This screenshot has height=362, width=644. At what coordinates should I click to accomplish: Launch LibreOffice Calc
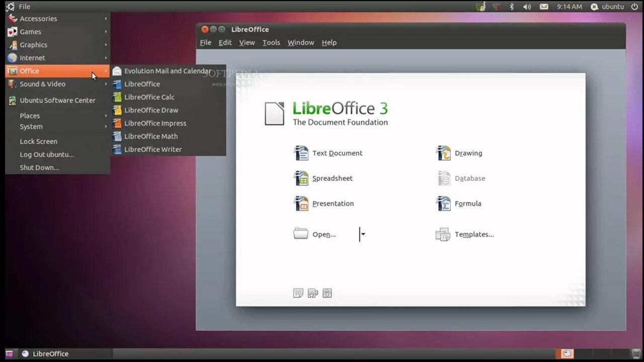168,97
